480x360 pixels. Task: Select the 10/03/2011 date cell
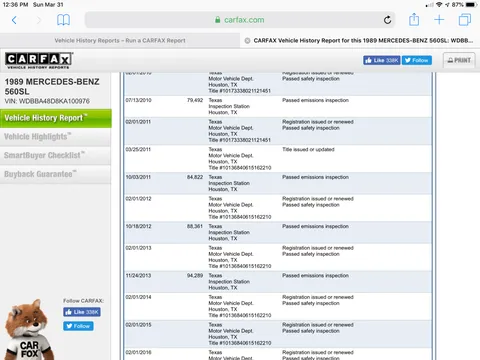[138, 177]
